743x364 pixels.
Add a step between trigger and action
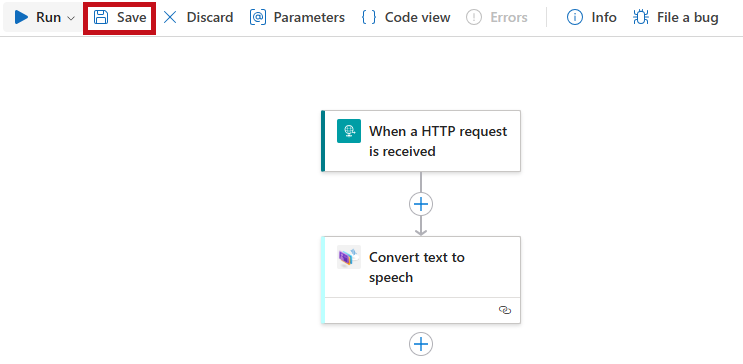tap(421, 204)
